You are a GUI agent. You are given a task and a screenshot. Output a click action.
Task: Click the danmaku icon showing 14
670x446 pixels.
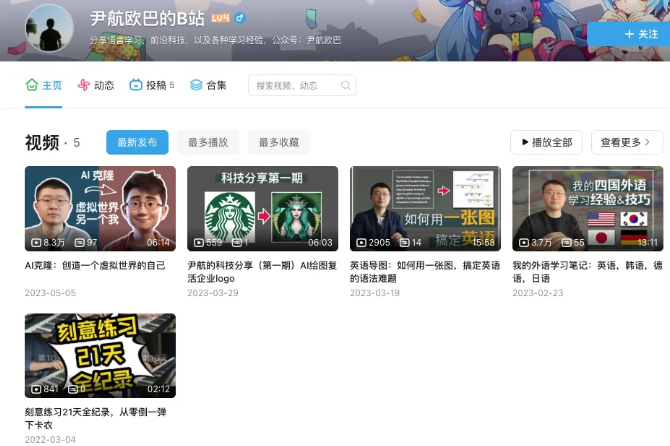(x=405, y=243)
